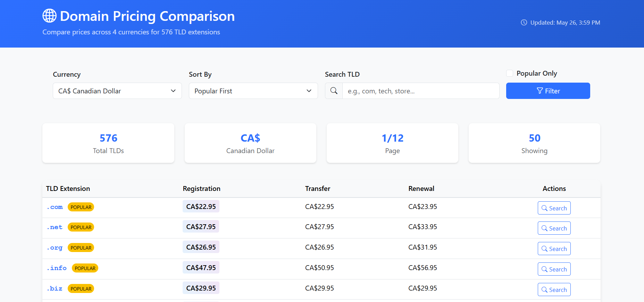Click the Search button for .org
The image size is (644, 302).
(x=554, y=249)
